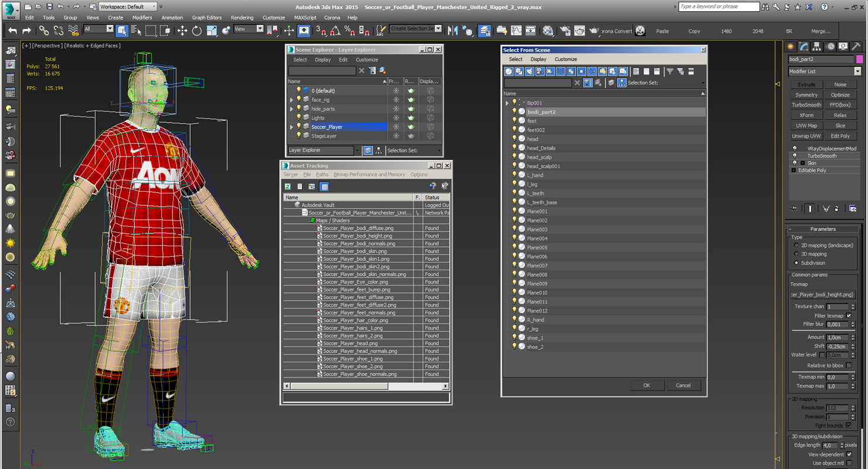868x469 pixels.
Task: Activate Bind to Space Warp tool
Action: point(73,30)
